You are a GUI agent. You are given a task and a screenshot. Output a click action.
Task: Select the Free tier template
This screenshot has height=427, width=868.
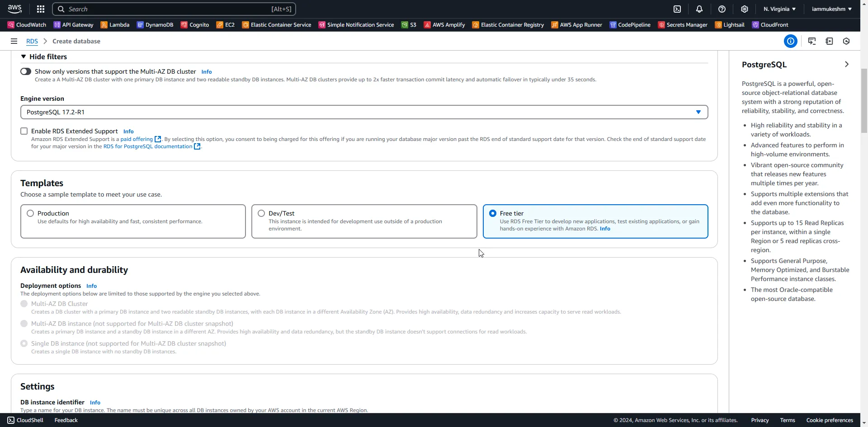pyautogui.click(x=492, y=213)
